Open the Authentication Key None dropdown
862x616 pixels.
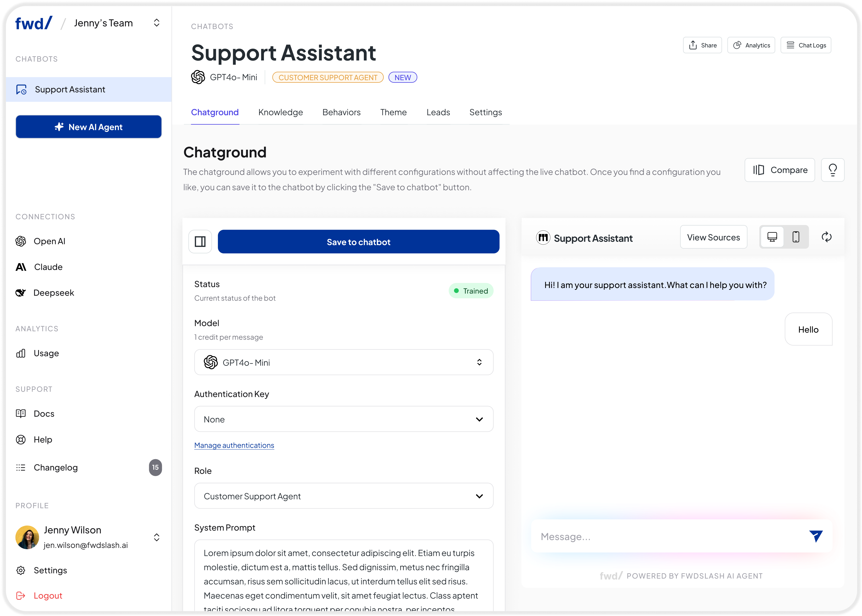point(344,419)
